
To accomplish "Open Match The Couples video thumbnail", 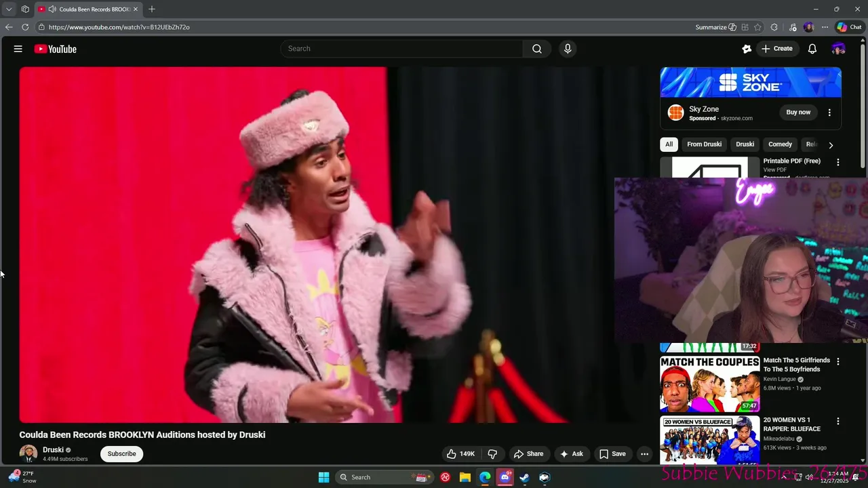I will pyautogui.click(x=710, y=384).
